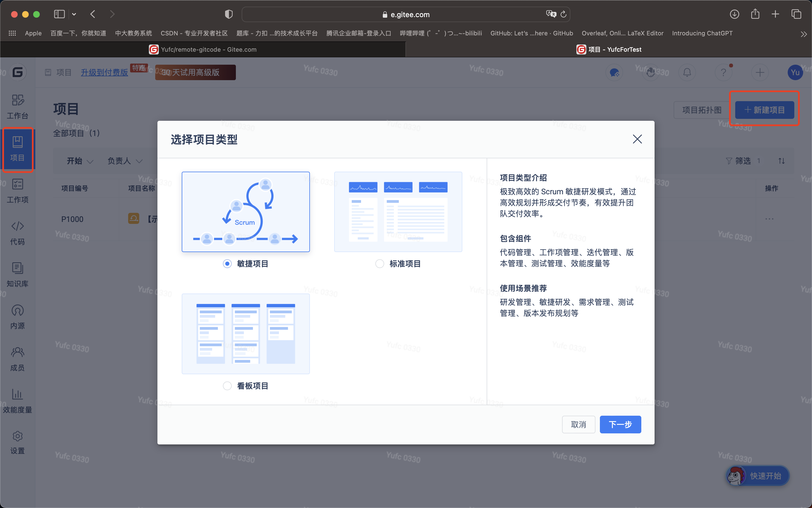
Task: Close the 选择项目类型 dialog with X
Action: coord(637,139)
